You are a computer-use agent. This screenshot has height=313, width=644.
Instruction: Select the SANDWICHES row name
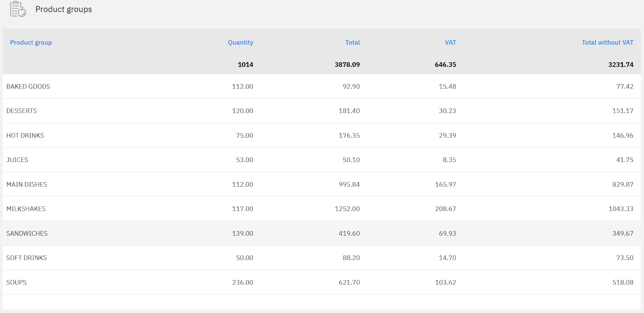[27, 233]
